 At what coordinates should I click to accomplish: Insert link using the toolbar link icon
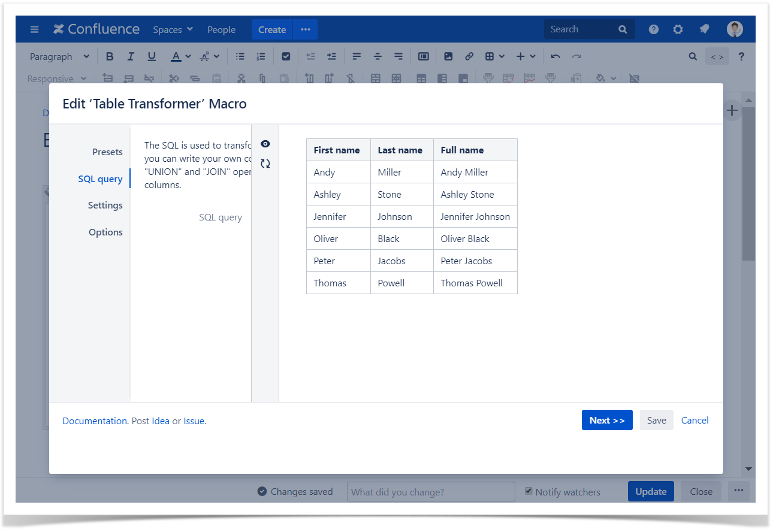[x=469, y=56]
